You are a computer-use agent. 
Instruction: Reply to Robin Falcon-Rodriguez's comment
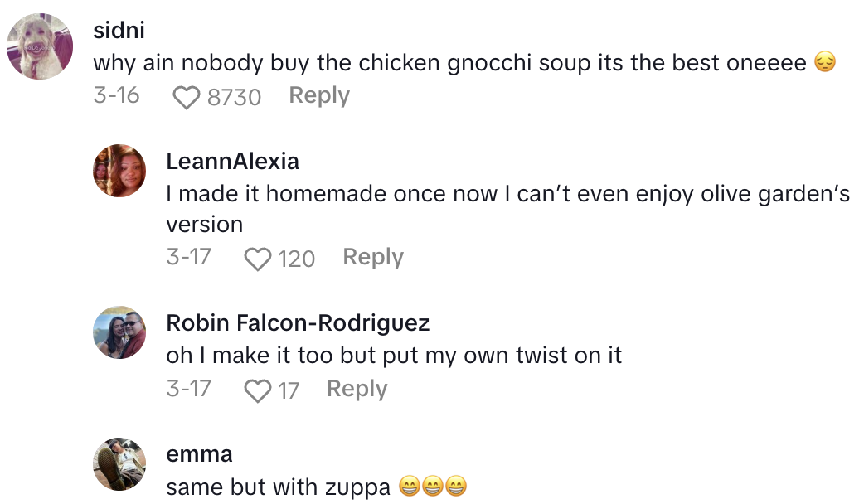pos(357,389)
